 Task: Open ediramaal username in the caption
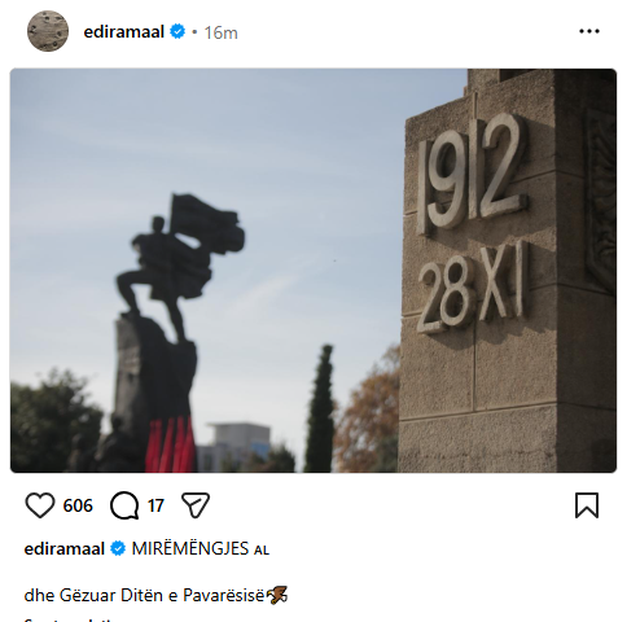point(64,549)
